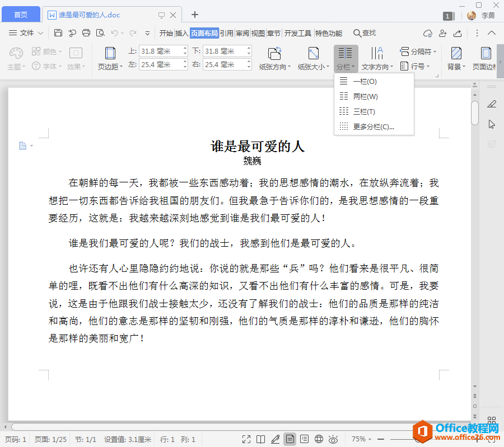This screenshot has height=447, width=504.
Task: Click the web layout globe icon
Action: [x=319, y=439]
